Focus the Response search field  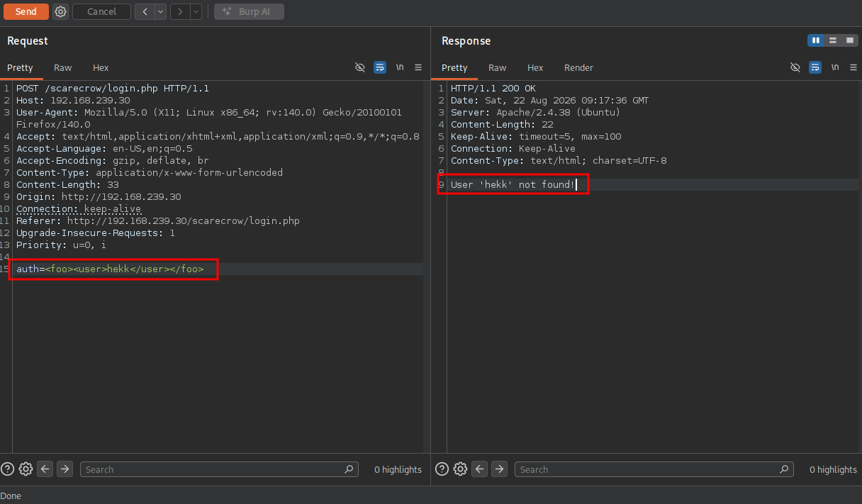click(654, 469)
